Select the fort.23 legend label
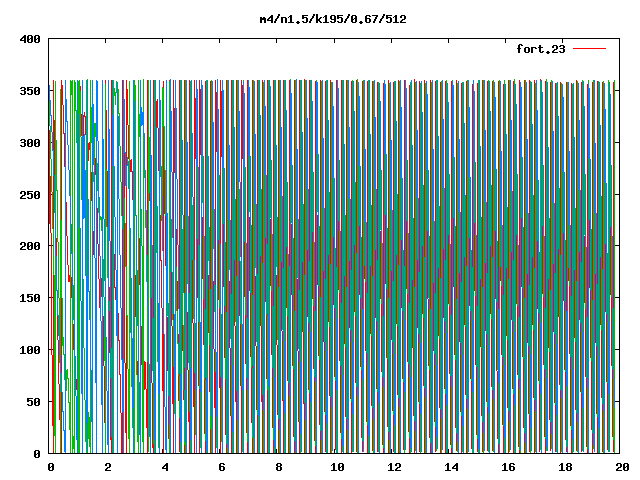The width and height of the screenshot is (640, 480). point(541,49)
